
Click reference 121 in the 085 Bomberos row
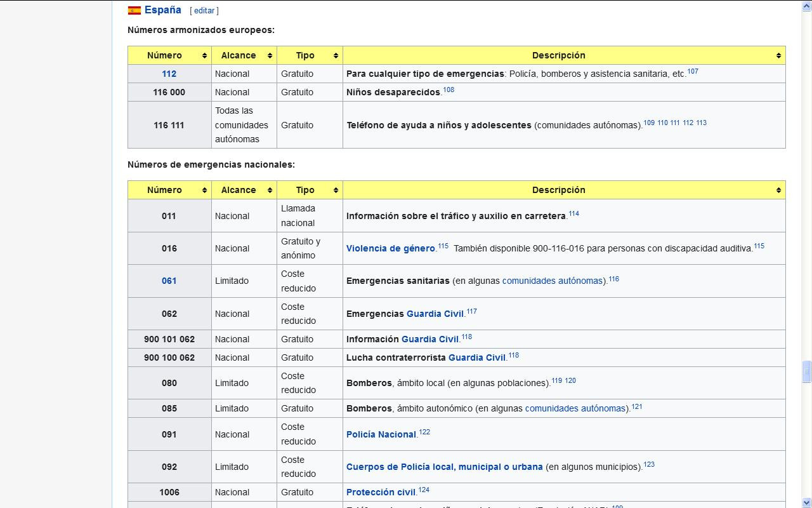[x=637, y=406]
